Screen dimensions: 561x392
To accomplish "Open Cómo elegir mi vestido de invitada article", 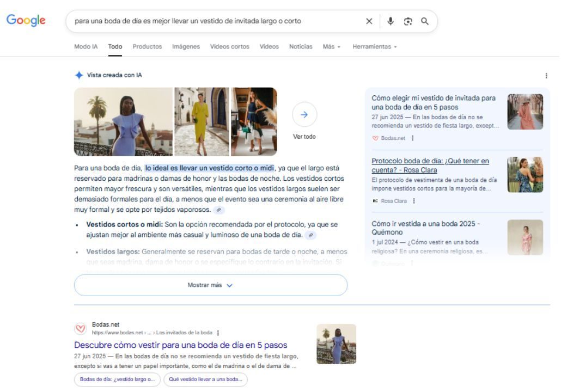I will click(433, 103).
